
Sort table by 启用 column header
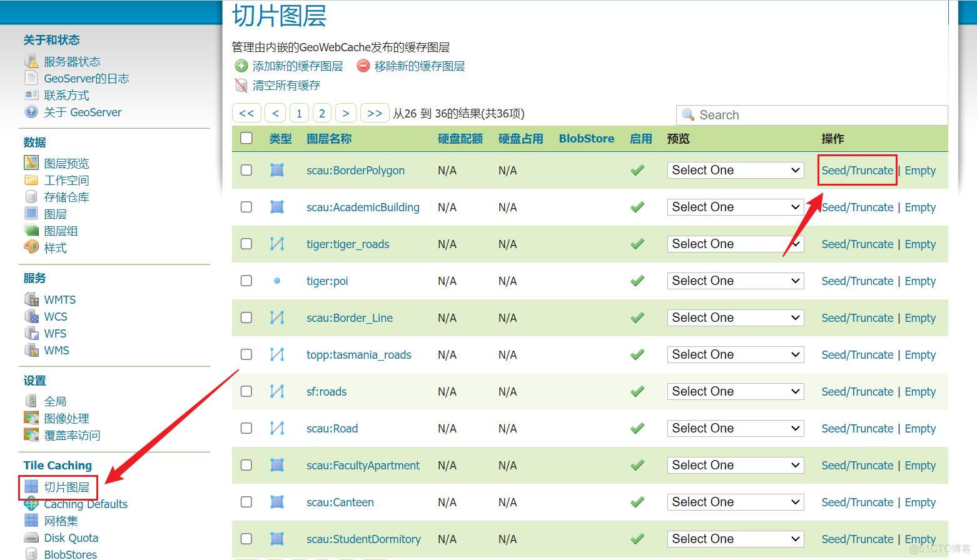(641, 139)
